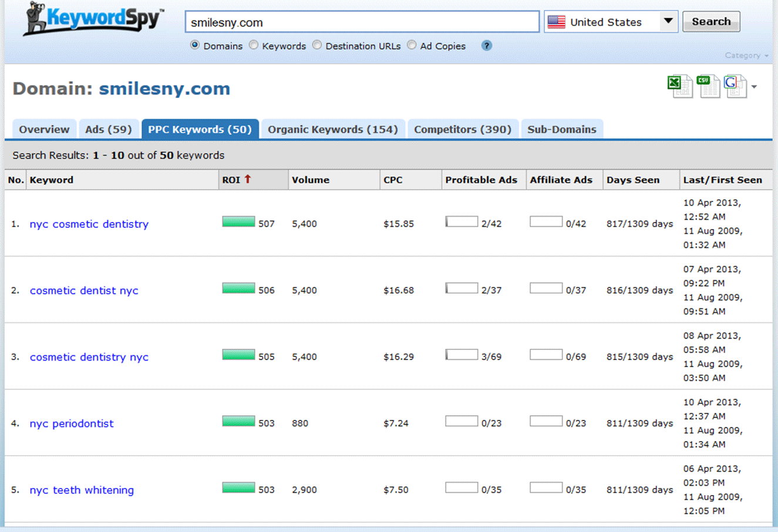Open the nyc cosmetic dentistry keyword link
The height and width of the screenshot is (532, 778).
pos(89,224)
